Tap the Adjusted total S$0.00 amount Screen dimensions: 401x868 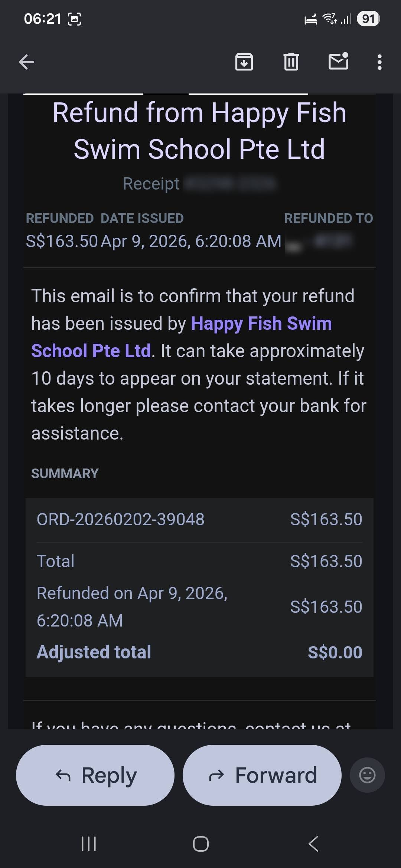pos(335,652)
